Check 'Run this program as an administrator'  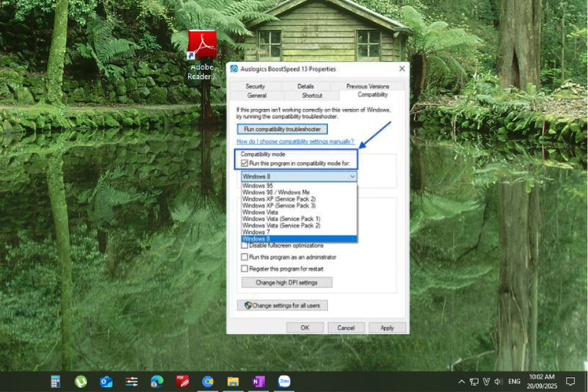245,257
